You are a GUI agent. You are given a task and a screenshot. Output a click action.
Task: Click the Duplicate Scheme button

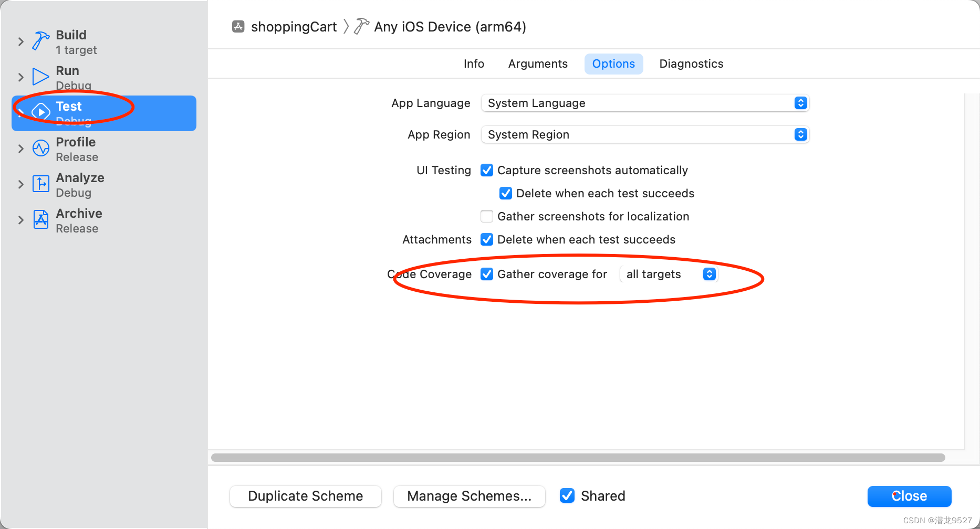click(306, 496)
